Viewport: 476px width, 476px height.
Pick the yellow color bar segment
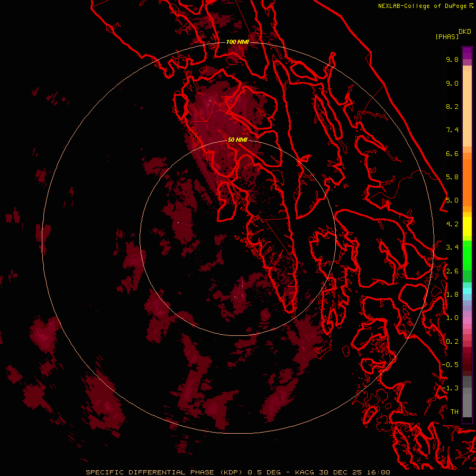(x=467, y=226)
